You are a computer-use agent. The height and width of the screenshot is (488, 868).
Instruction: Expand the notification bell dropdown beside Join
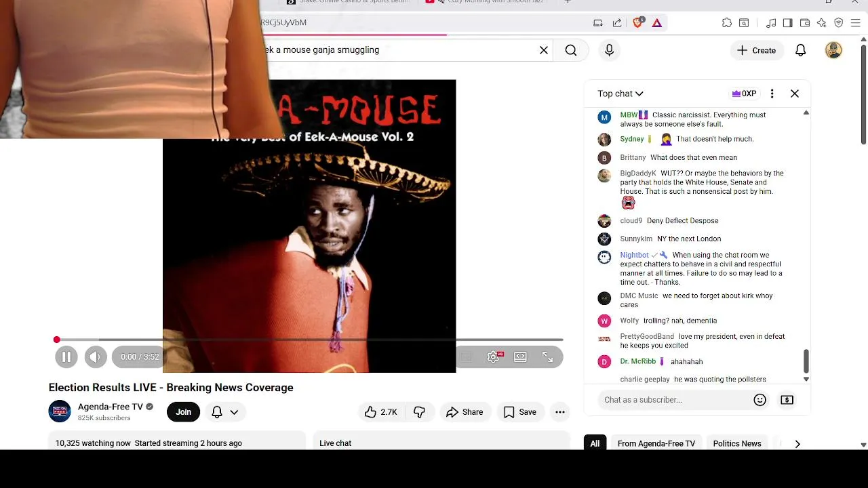point(234,412)
